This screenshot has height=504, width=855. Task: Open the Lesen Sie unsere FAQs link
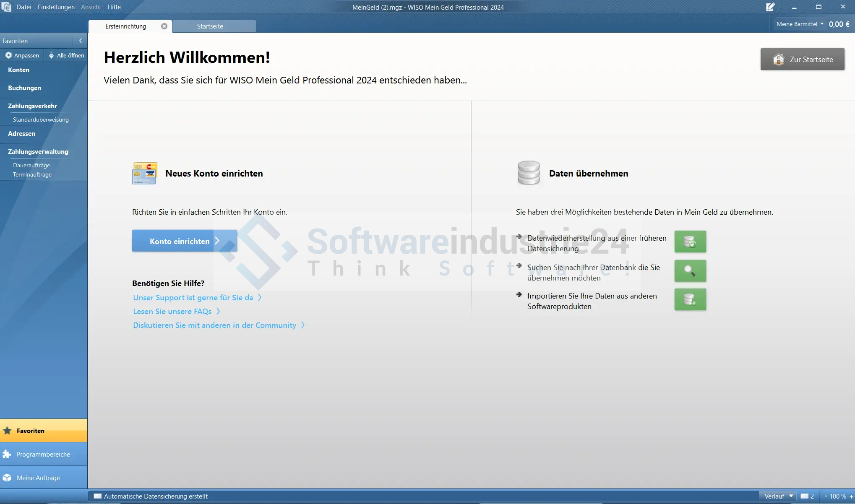pos(172,311)
